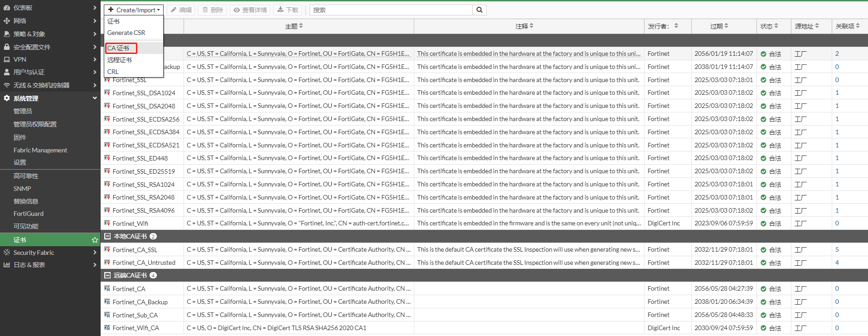Collapse the 本地CA证书 group
This screenshot has height=336, width=868.
[108, 236]
